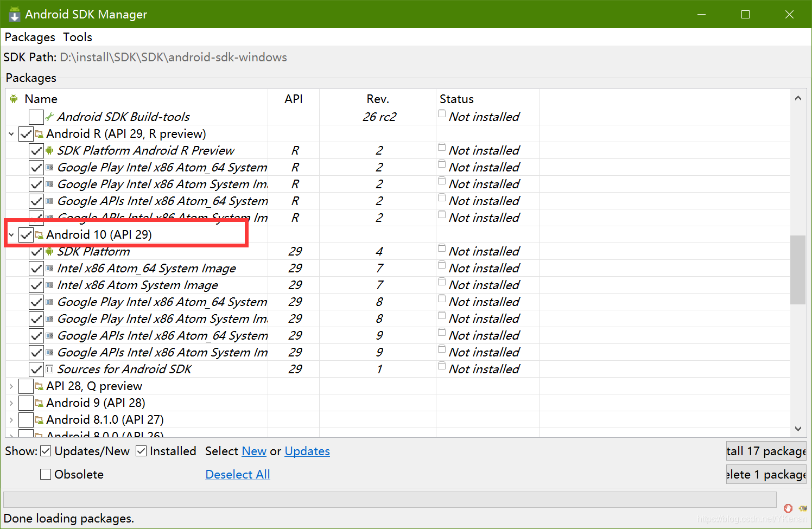This screenshot has width=812, height=529.
Task: Collapse the Android R (API 29, R preview) group
Action: pos(11,133)
